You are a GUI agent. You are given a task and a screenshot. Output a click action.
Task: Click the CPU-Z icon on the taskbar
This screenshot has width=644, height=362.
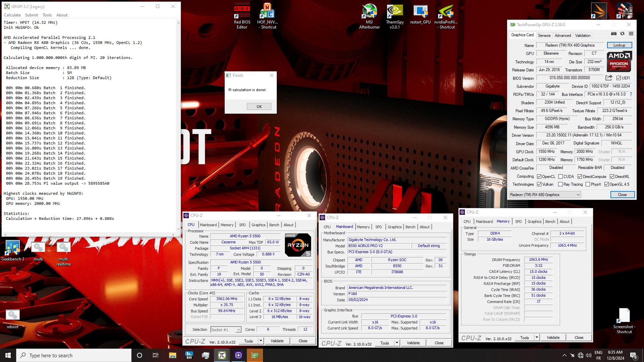coord(238,355)
